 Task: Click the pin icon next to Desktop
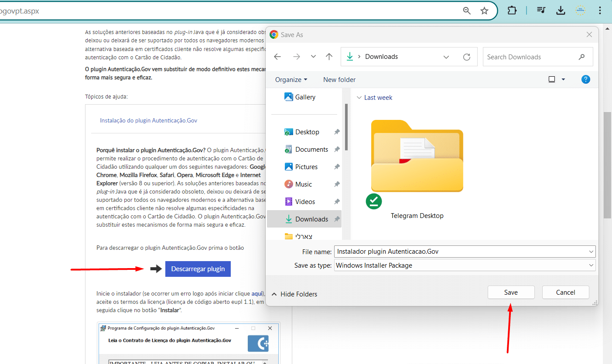(337, 132)
